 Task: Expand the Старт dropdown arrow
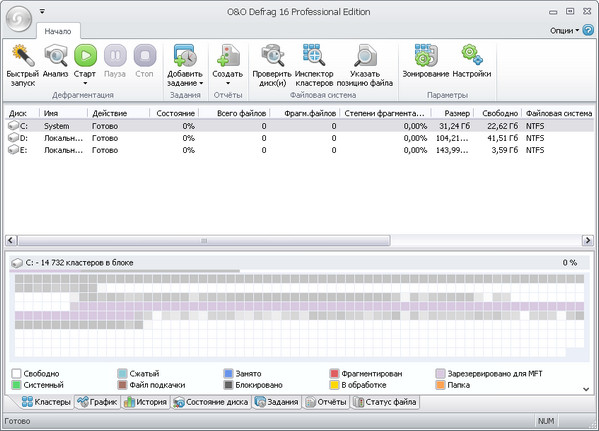[85, 83]
